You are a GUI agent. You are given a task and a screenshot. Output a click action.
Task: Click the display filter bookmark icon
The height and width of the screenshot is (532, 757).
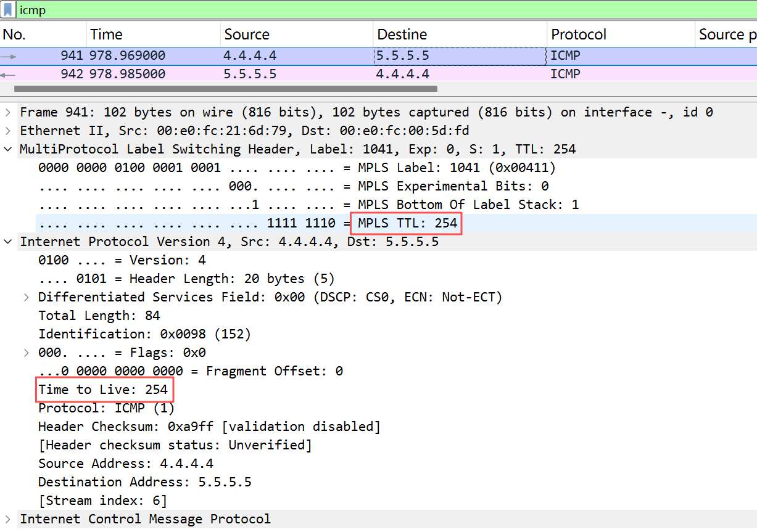(9, 10)
